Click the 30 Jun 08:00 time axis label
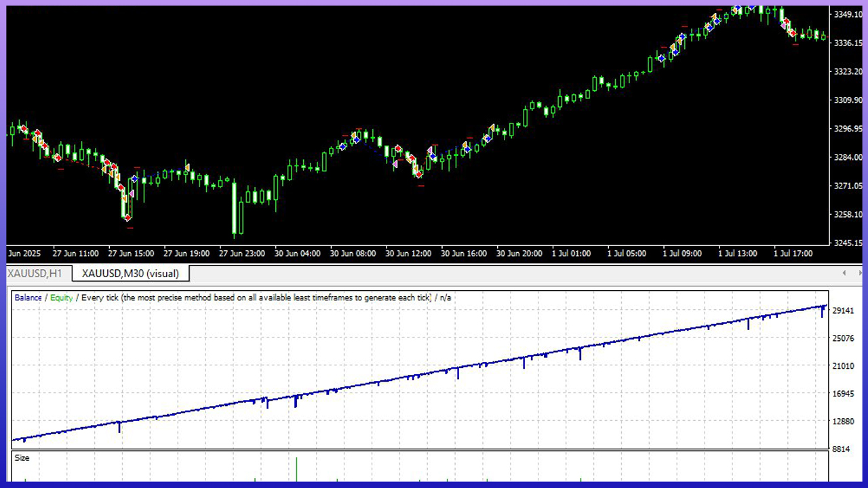This screenshot has height=488, width=868. pos(353,253)
